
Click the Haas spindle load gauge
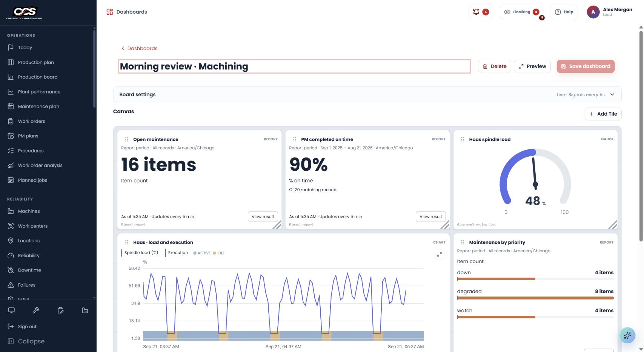click(535, 181)
